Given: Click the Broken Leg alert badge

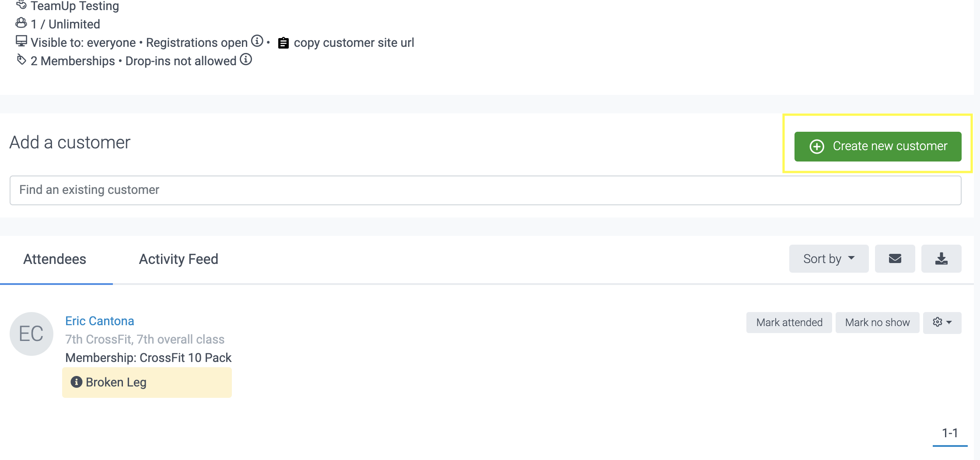Looking at the screenshot, I should (147, 383).
